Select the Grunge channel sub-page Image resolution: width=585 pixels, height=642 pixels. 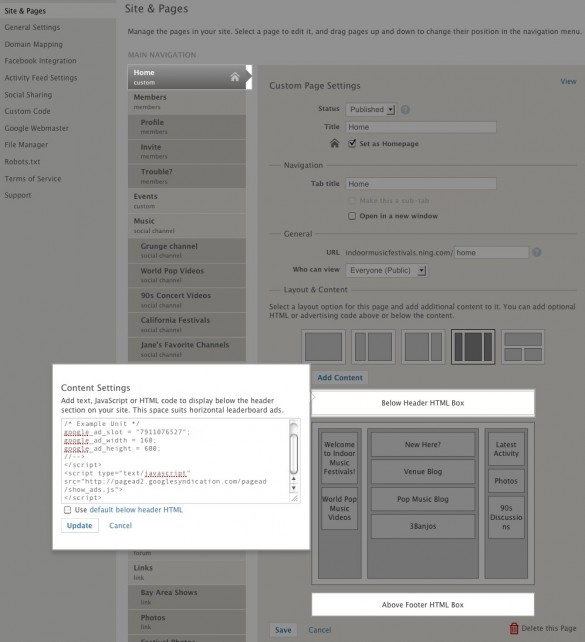187,251
